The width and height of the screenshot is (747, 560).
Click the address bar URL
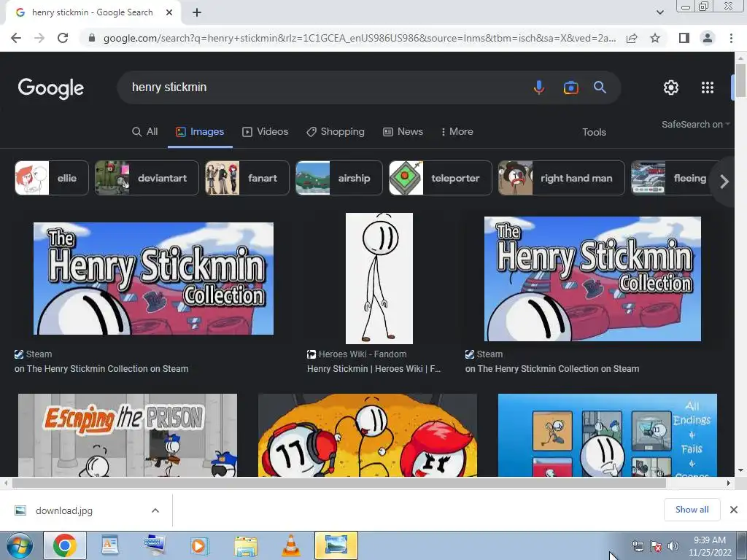[360, 38]
